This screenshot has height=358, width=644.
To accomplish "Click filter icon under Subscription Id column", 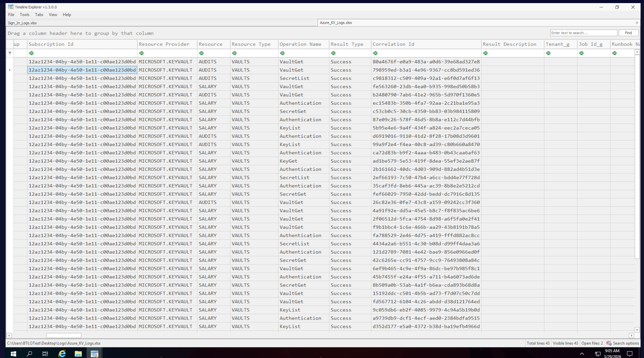I will [x=31, y=53].
